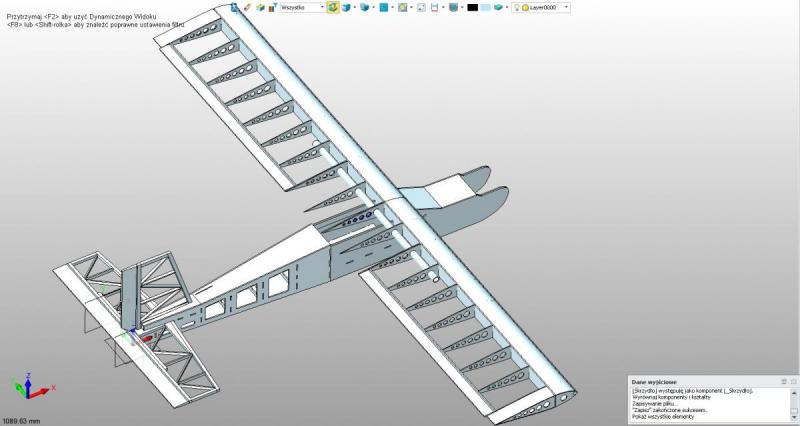This screenshot has height=426, width=800.
Task: Click the green layer icon beside the color swatches
Action: [x=500, y=7]
